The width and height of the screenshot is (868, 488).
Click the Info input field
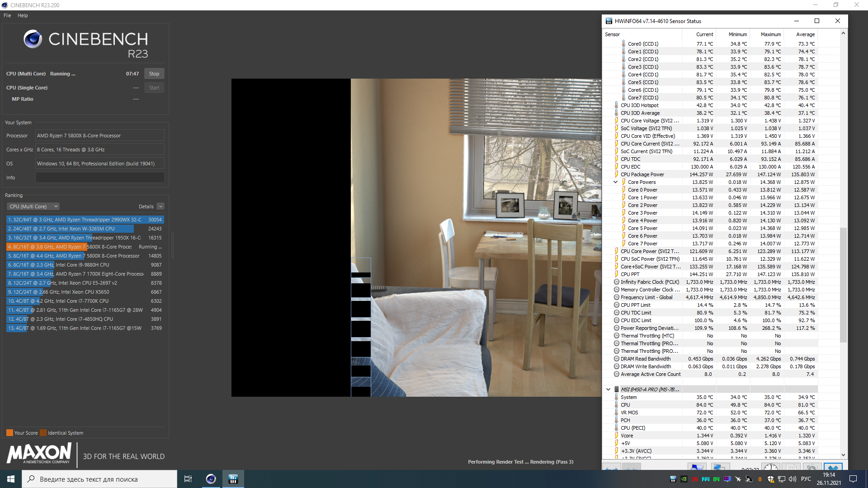click(x=100, y=178)
